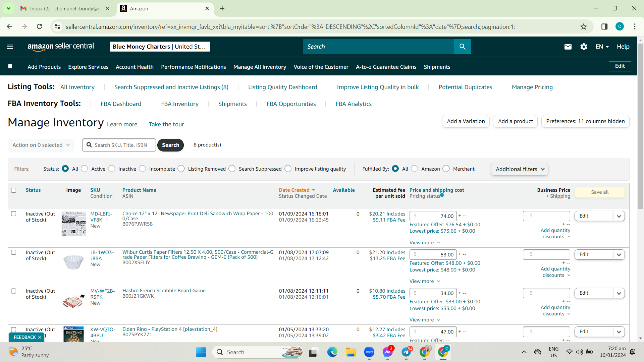The image size is (644, 362).
Task: Open the Edit dropdown arrow for Choice Newspaper row
Action: (619, 216)
